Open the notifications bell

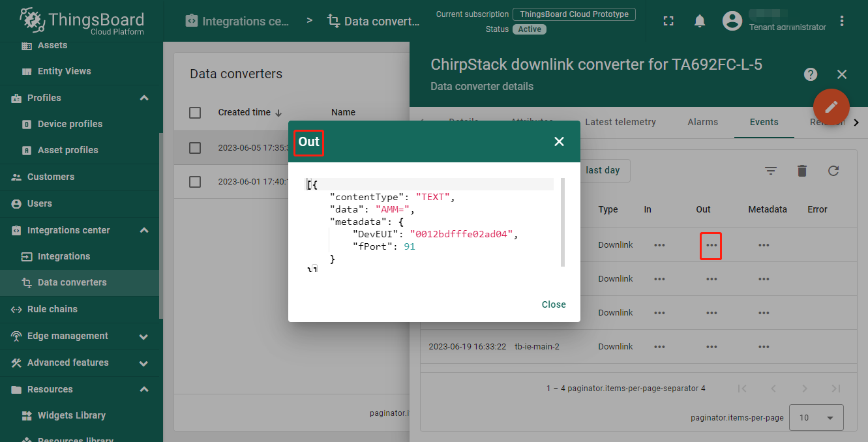coord(700,21)
